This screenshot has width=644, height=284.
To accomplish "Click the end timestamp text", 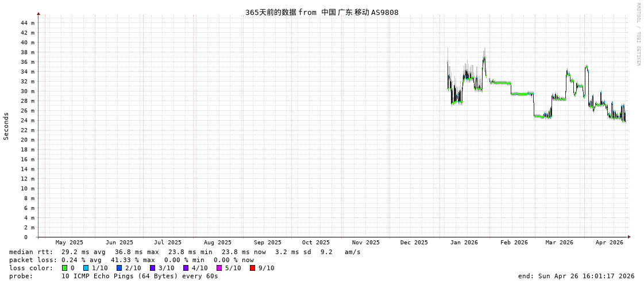I will pos(576,276).
